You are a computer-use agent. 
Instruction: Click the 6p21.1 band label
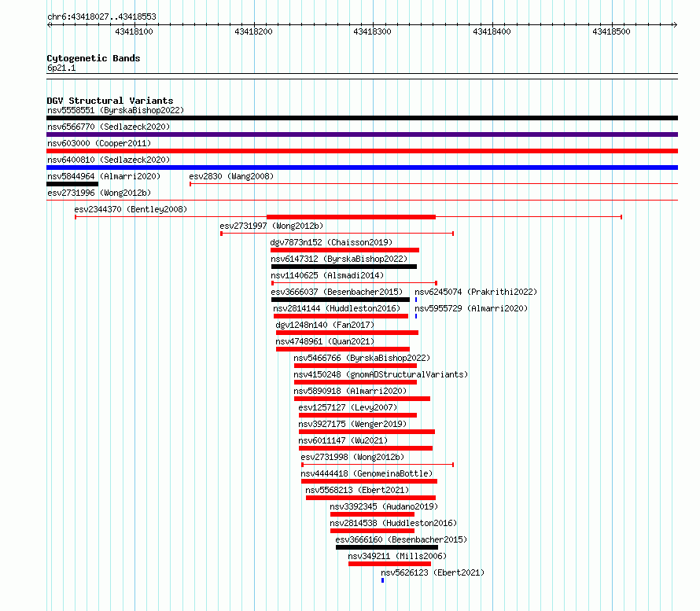pyautogui.click(x=61, y=68)
